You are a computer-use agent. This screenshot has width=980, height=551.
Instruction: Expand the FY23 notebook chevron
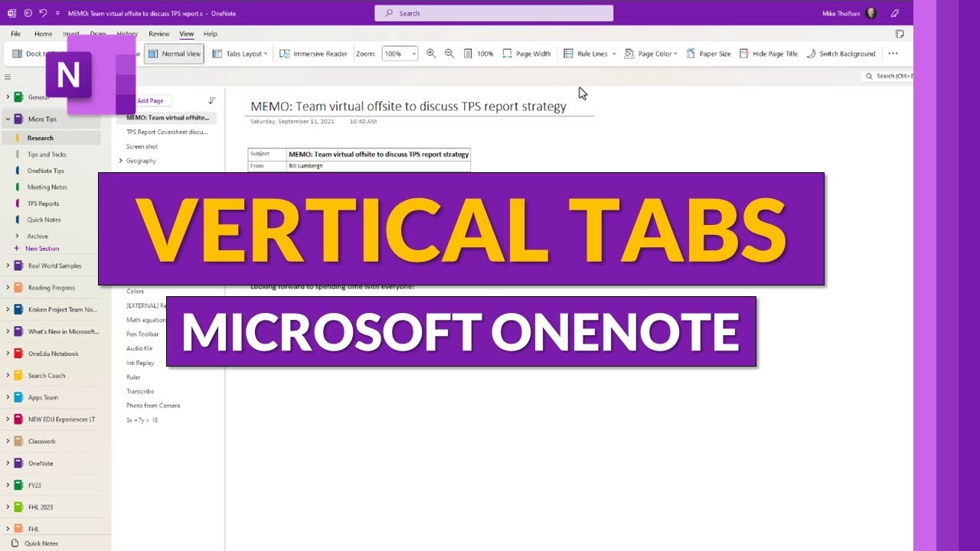pyautogui.click(x=8, y=485)
